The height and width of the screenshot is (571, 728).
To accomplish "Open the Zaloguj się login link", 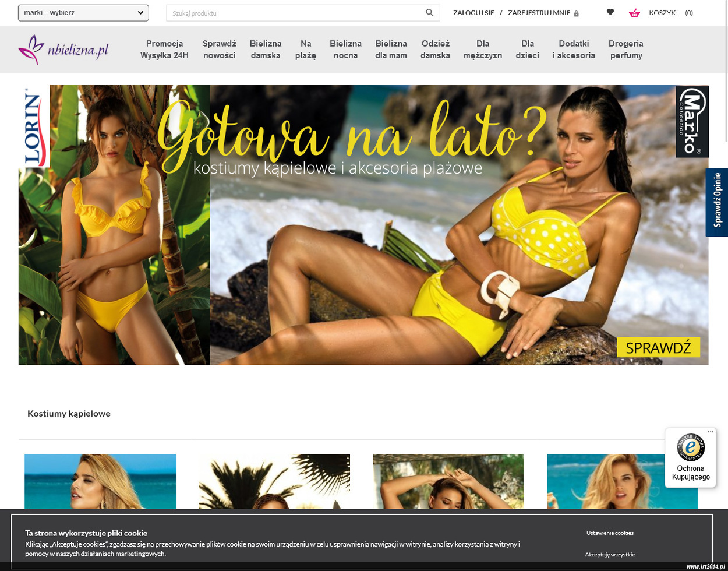I will click(x=473, y=13).
